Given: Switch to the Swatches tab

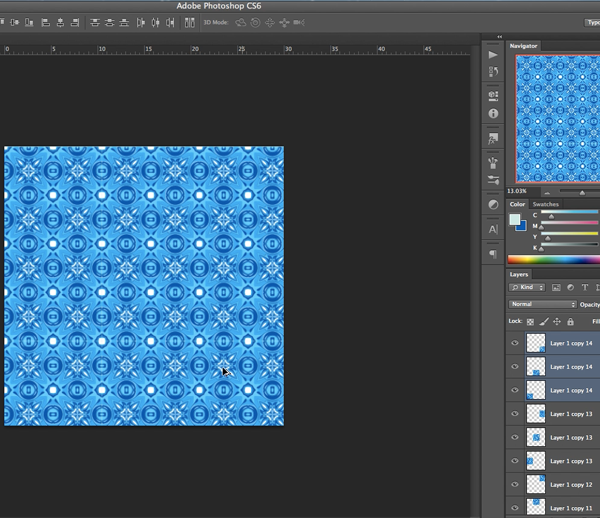Looking at the screenshot, I should [546, 204].
